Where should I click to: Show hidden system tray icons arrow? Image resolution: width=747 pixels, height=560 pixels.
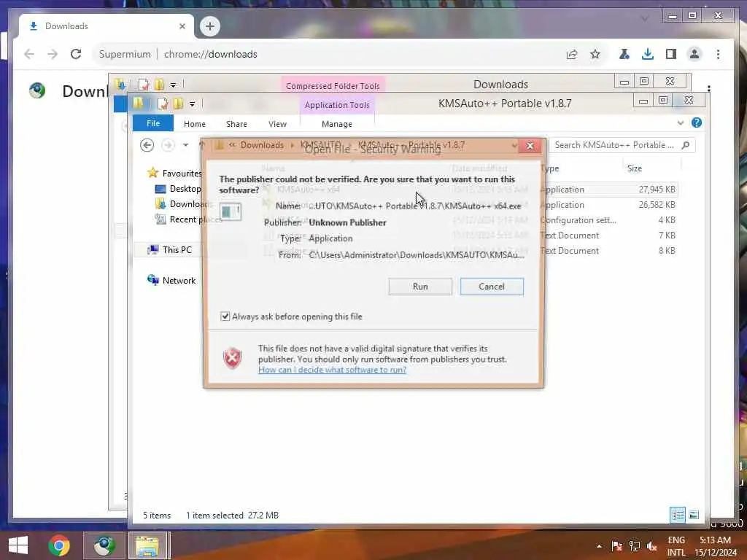pos(599,546)
